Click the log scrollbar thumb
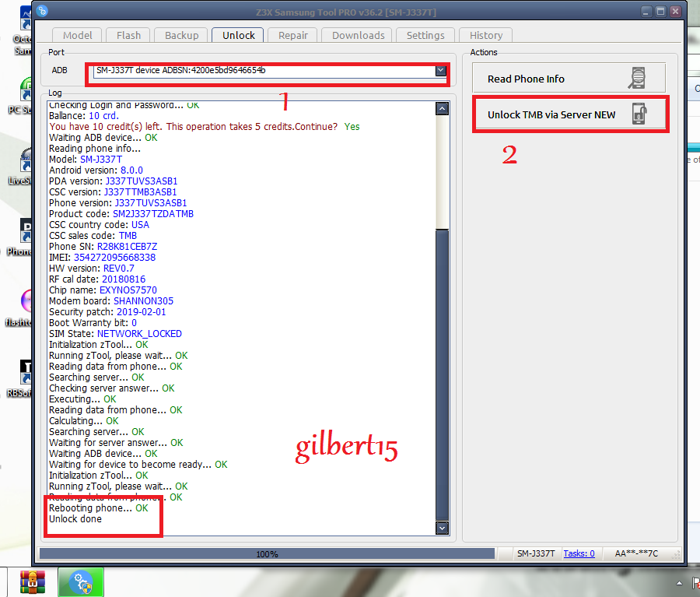 [x=442, y=374]
